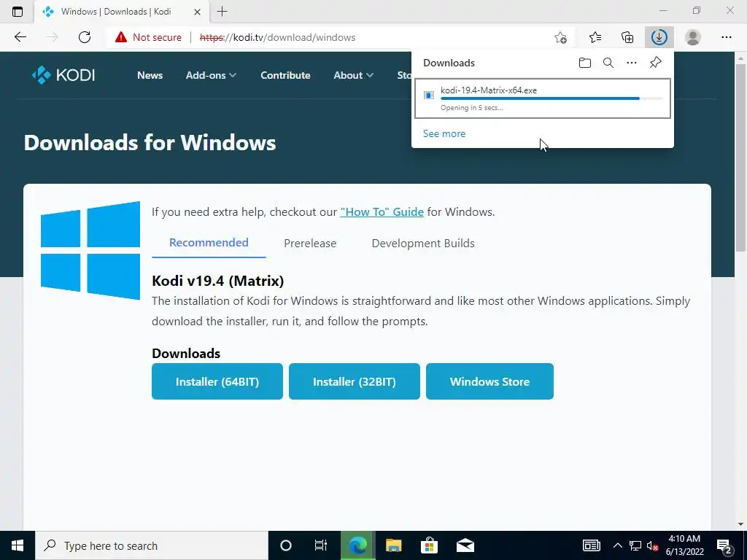The height and width of the screenshot is (560, 747).
Task: Open Microsoft Store from the taskbar
Action: (429, 545)
